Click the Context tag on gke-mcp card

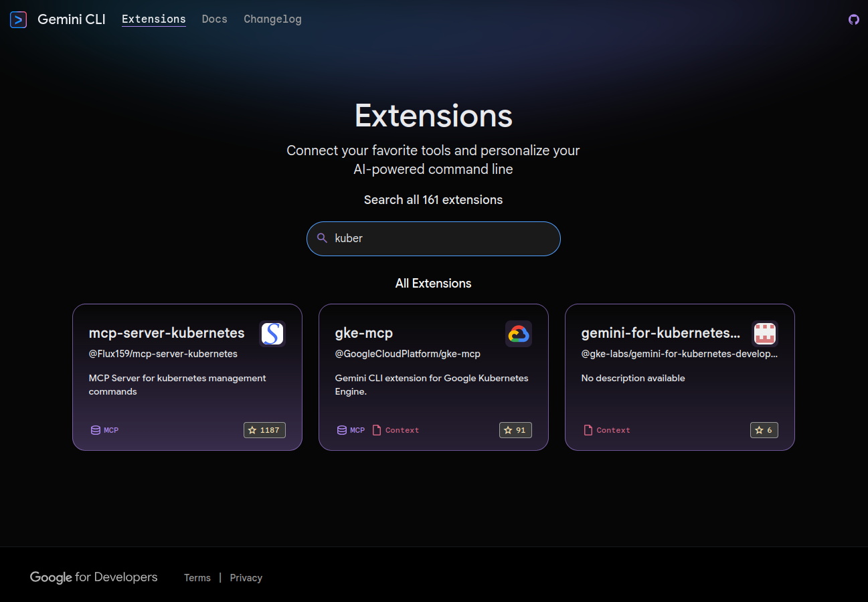pyautogui.click(x=396, y=430)
